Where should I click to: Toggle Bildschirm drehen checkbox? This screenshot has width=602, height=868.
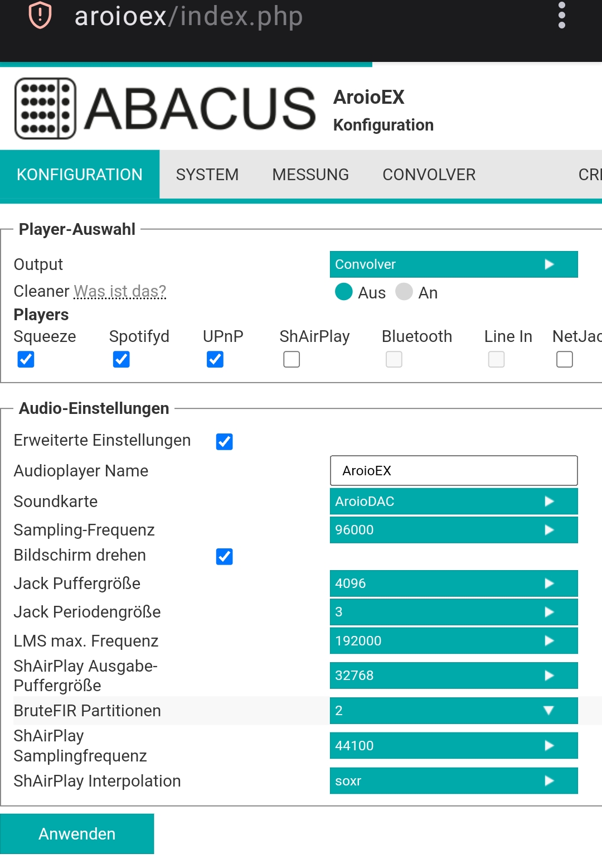click(x=224, y=557)
